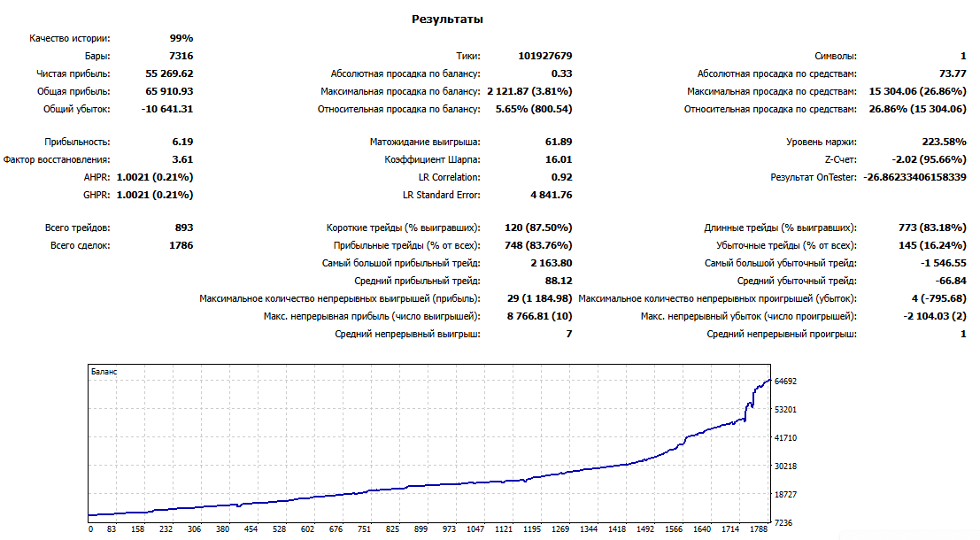Click the GHPR value 1.0021 (0.21%)

(155, 195)
